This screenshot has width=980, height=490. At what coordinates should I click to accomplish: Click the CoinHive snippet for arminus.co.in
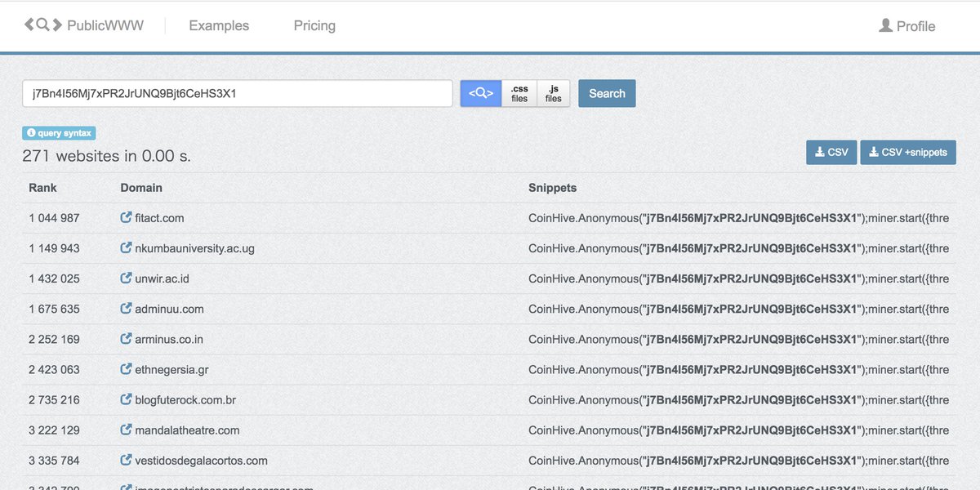[x=739, y=339]
